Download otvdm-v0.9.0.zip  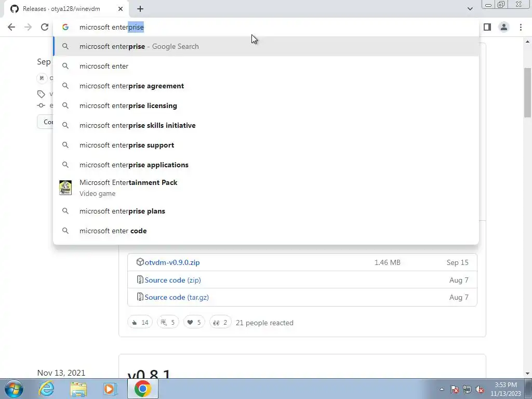(172, 262)
